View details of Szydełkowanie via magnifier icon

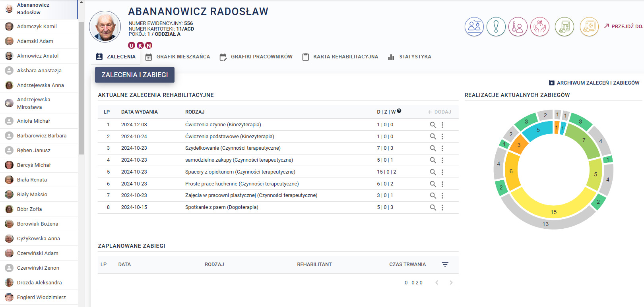pyautogui.click(x=433, y=148)
